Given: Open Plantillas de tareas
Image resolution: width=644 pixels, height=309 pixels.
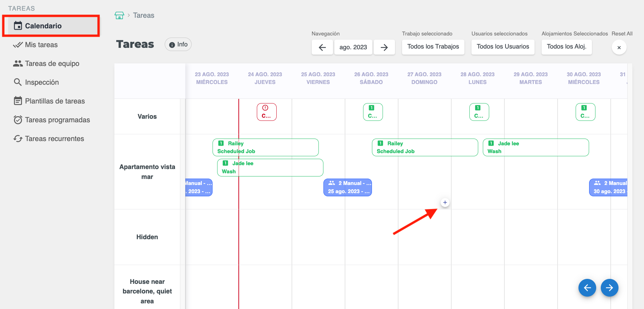Looking at the screenshot, I should pos(55,101).
